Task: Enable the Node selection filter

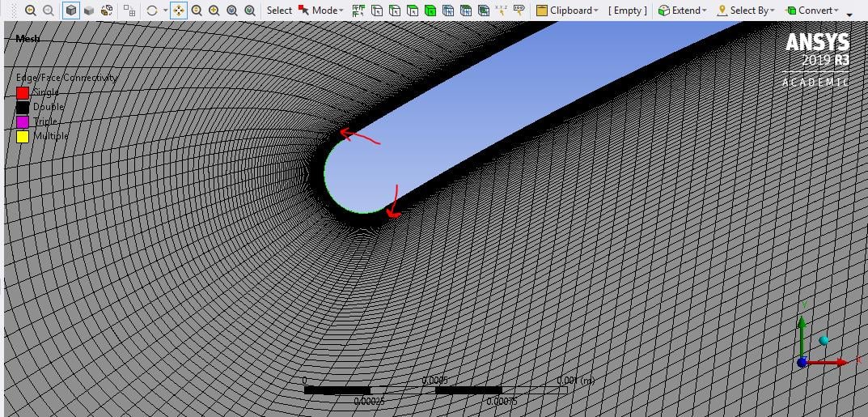Action: click(448, 10)
